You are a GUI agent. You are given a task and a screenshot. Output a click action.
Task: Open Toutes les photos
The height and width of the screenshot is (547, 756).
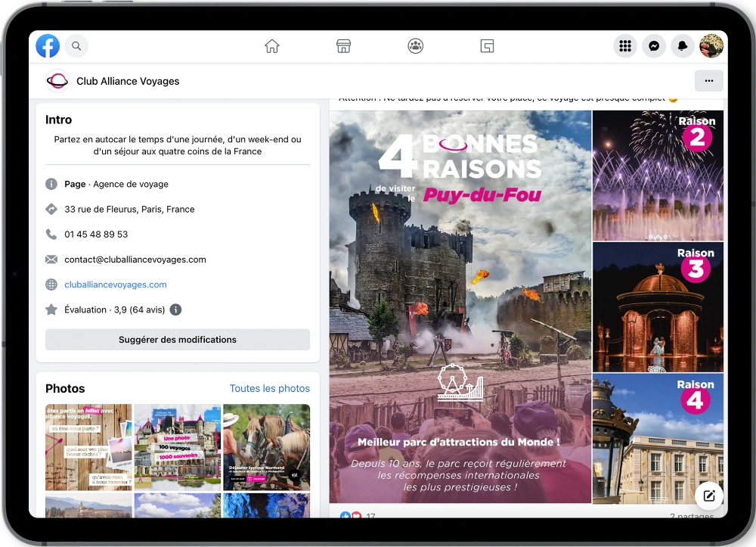[270, 388]
